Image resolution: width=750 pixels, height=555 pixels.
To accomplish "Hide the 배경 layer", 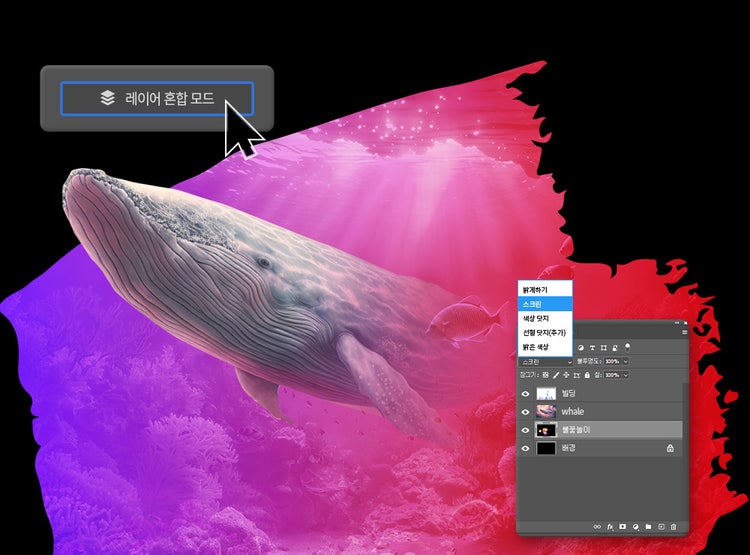I will [526, 448].
